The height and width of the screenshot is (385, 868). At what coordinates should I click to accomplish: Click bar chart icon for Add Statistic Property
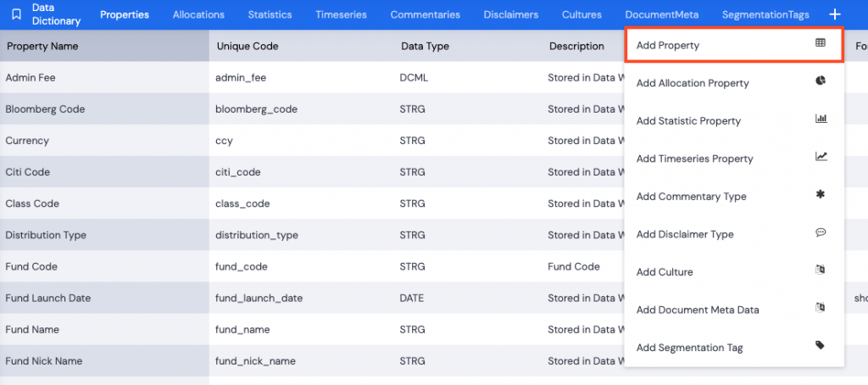821,119
